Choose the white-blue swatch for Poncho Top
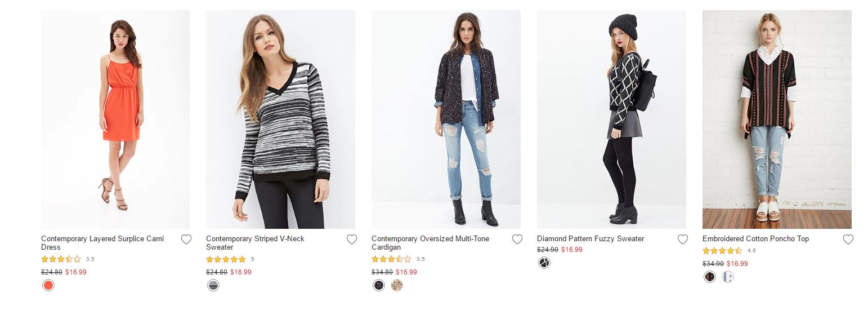Screen dimensions: 868x310 click(x=728, y=277)
